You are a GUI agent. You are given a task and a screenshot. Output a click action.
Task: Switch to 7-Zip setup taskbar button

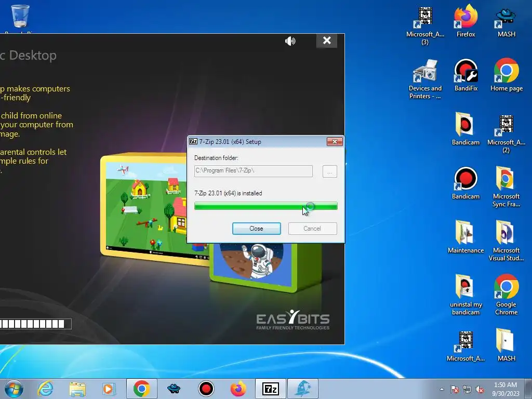(270, 389)
